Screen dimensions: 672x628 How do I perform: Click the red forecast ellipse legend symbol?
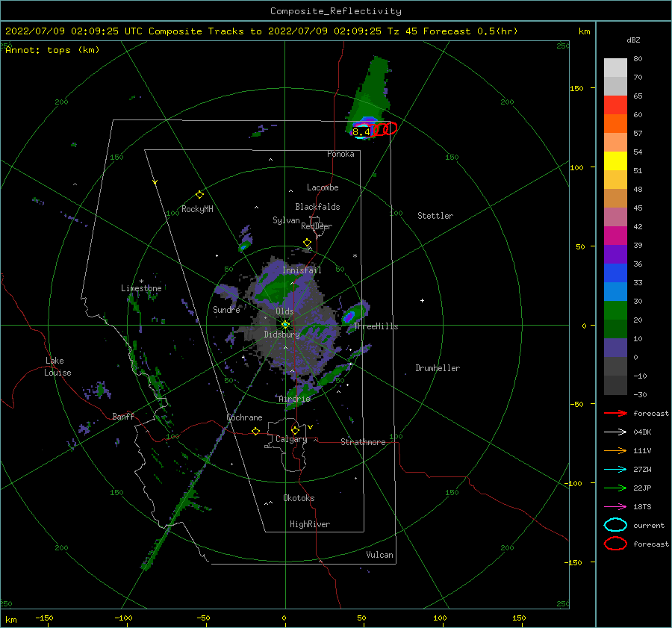tap(615, 544)
